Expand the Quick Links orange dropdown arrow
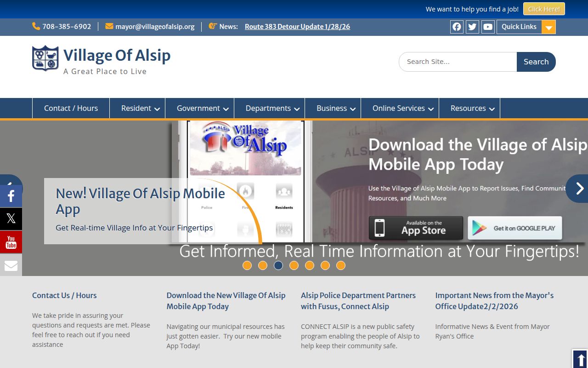The height and width of the screenshot is (368, 588). [548, 27]
